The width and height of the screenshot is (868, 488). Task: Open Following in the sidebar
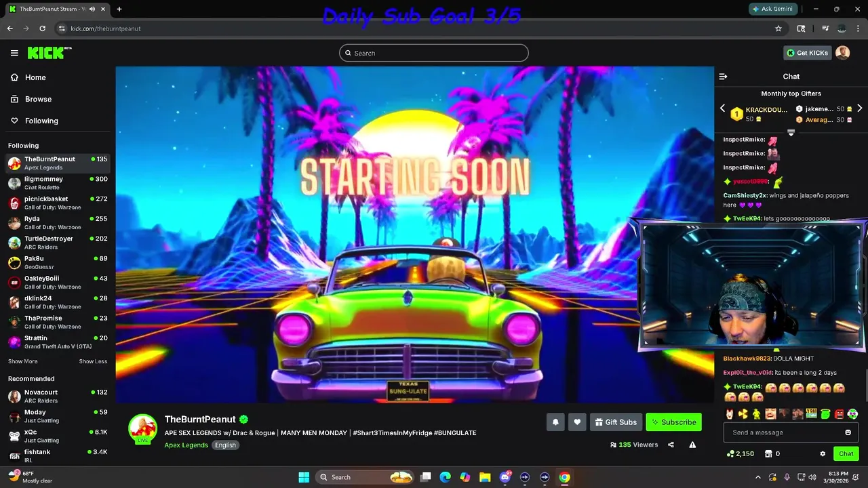34,121
